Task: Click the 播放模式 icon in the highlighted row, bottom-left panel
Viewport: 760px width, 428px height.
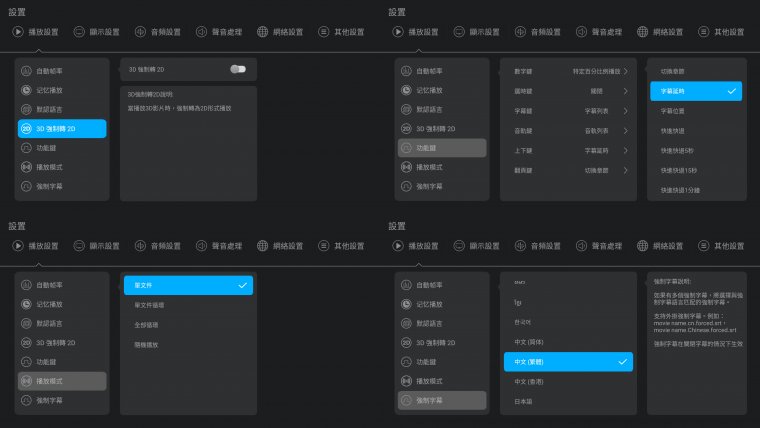Action: tap(27, 381)
